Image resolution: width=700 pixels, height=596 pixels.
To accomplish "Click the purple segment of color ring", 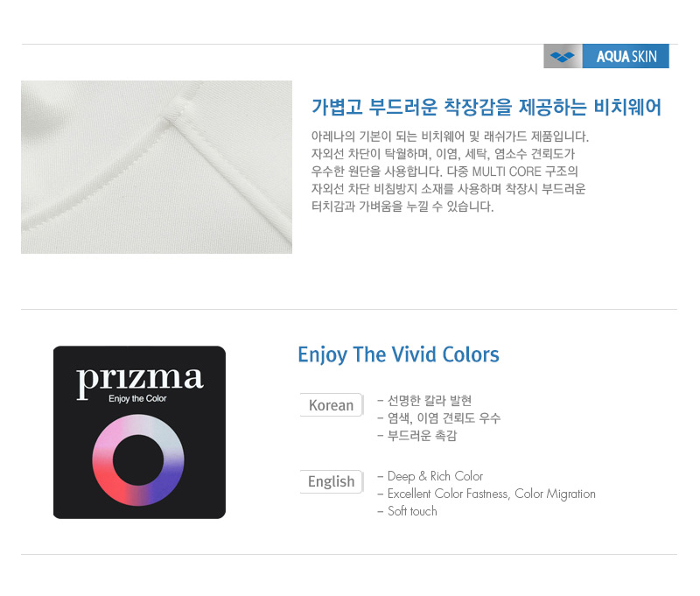I will point(167,483).
